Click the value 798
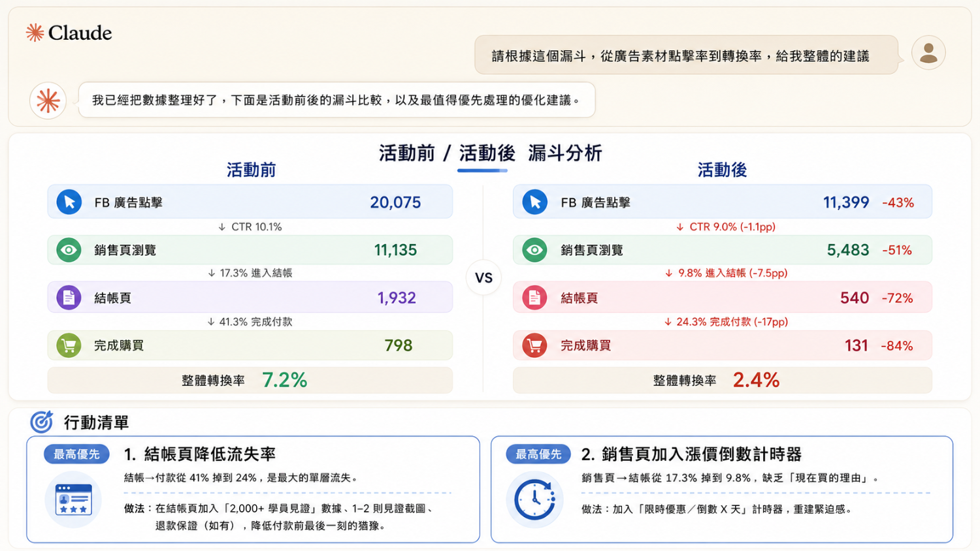Image resolution: width=980 pixels, height=551 pixels. pos(399,345)
